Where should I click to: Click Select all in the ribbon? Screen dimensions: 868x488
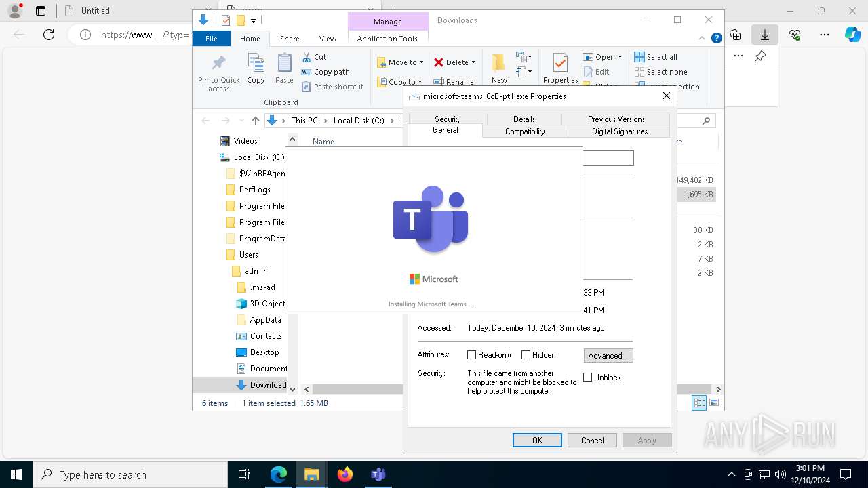point(655,57)
